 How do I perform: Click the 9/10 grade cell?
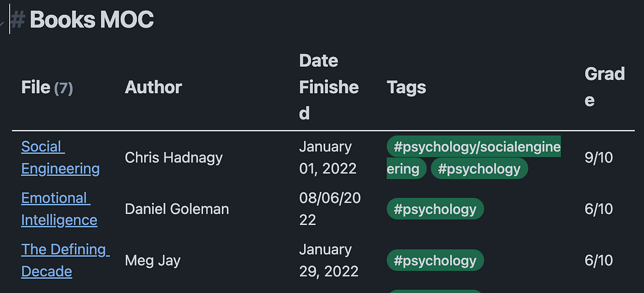(x=599, y=158)
